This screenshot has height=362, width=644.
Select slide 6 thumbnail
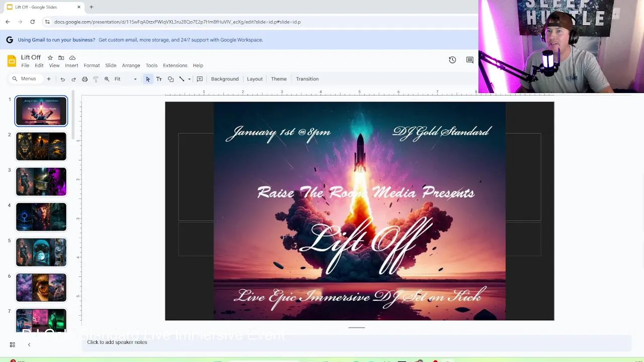tap(41, 287)
